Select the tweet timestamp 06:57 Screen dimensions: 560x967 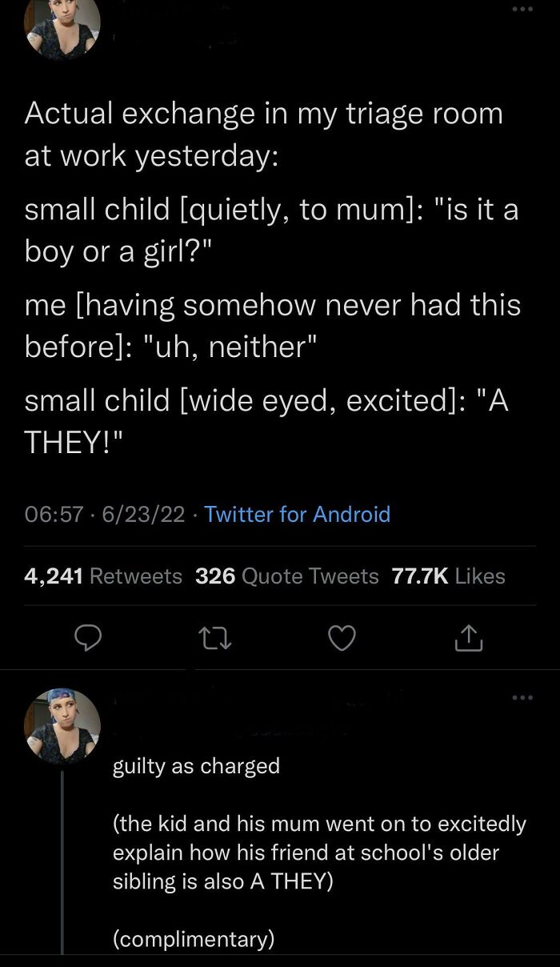coord(53,514)
